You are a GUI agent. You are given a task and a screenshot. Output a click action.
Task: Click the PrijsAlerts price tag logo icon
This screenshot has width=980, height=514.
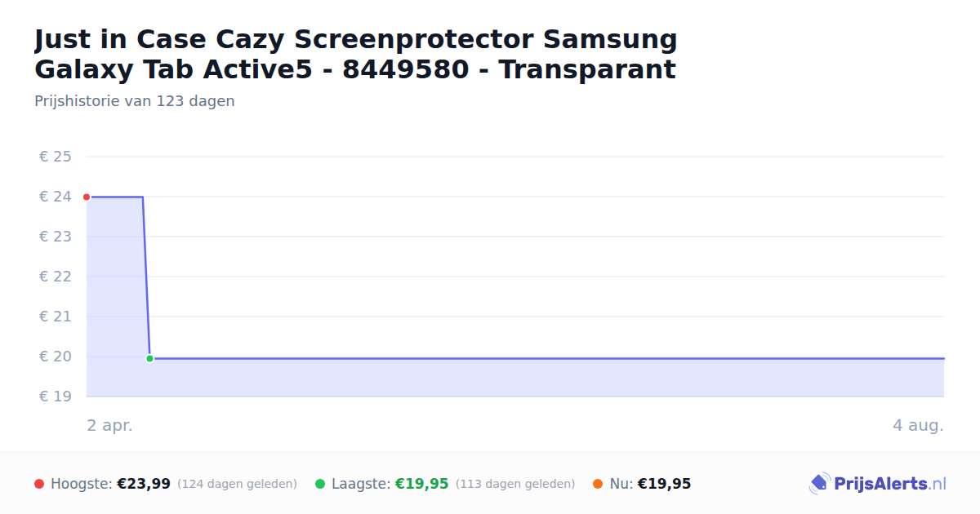(819, 484)
